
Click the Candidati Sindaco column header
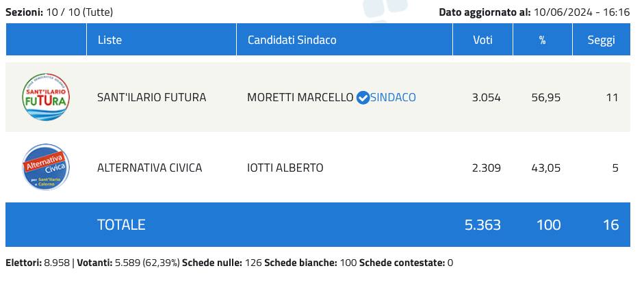[292, 40]
